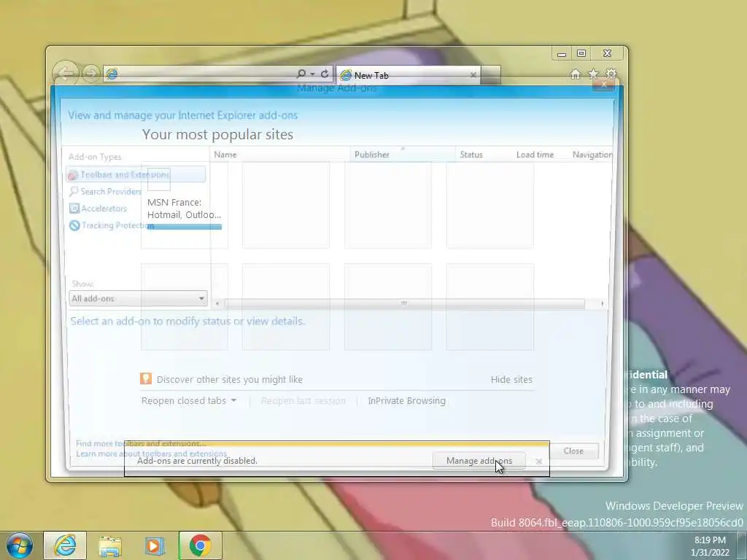Click the Internet Explorer taskbar icon
Image resolution: width=747 pixels, height=560 pixels.
[x=65, y=545]
